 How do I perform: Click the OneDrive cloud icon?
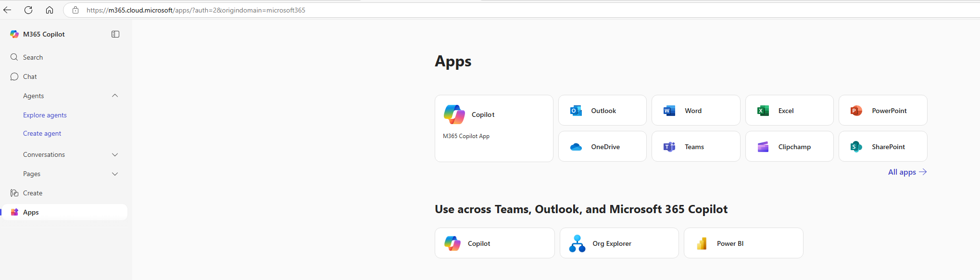pyautogui.click(x=576, y=147)
